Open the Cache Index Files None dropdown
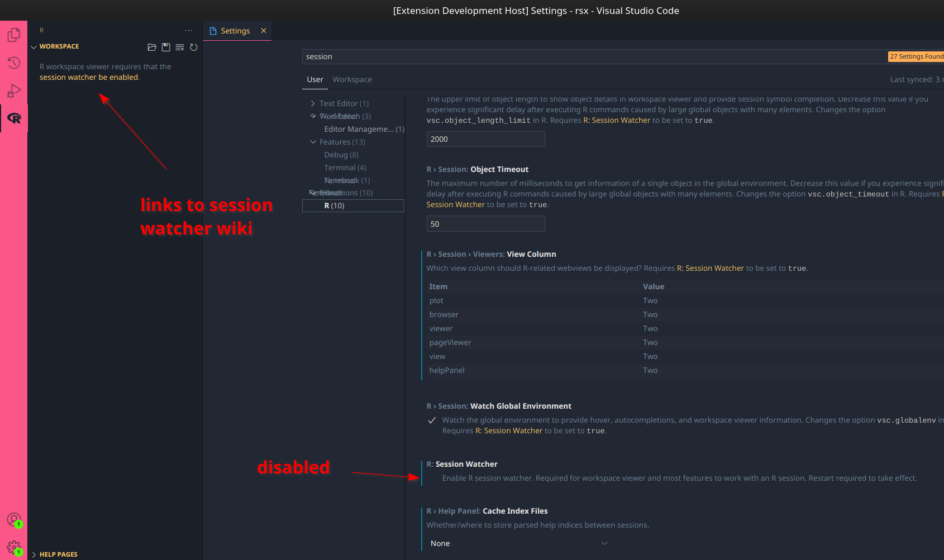The image size is (944, 560). [519, 543]
